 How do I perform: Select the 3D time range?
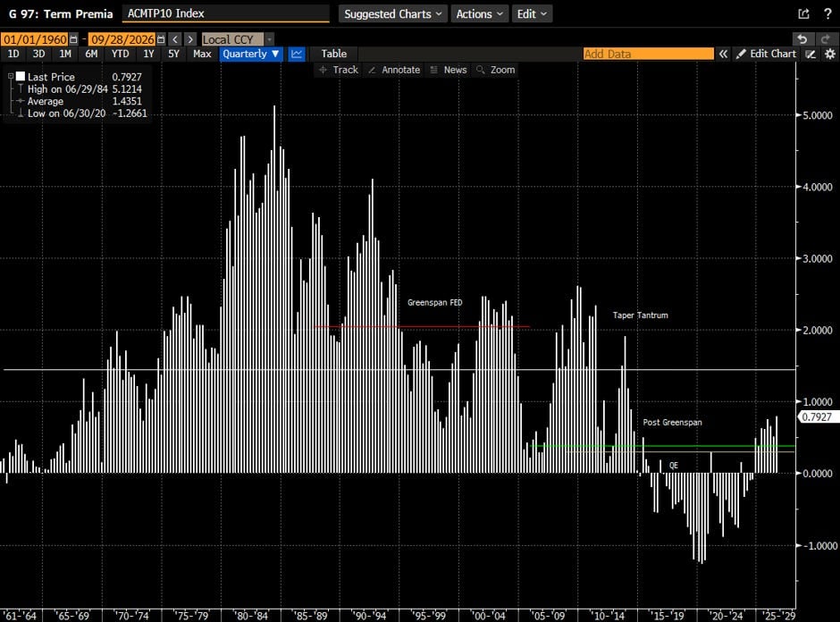(38, 54)
